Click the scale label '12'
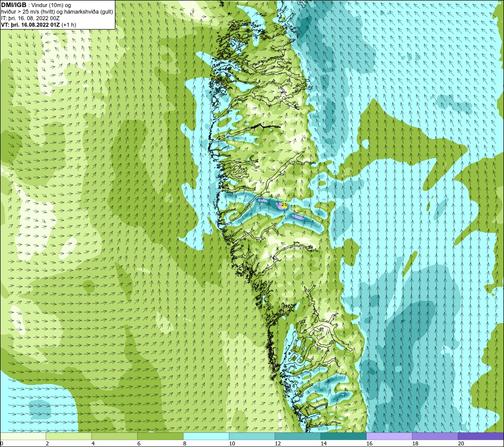Image resolution: width=504 pixels, height=447 pixels. click(278, 443)
